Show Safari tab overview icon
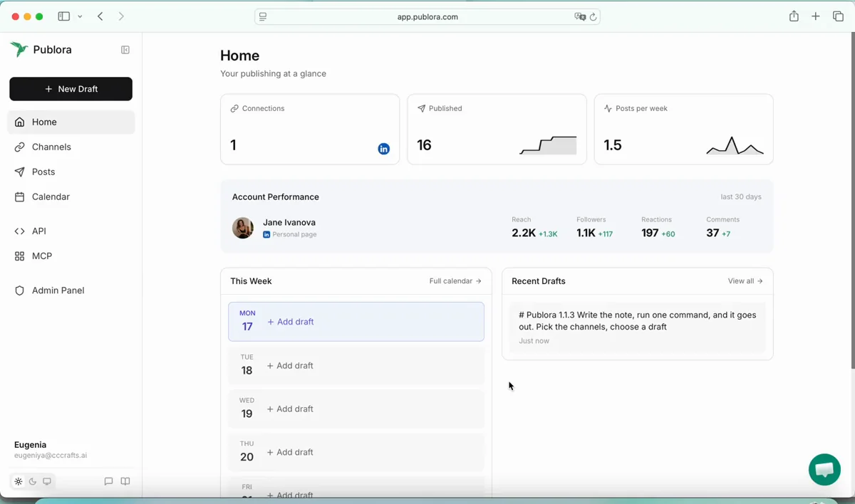The width and height of the screenshot is (855, 504). coord(838,16)
